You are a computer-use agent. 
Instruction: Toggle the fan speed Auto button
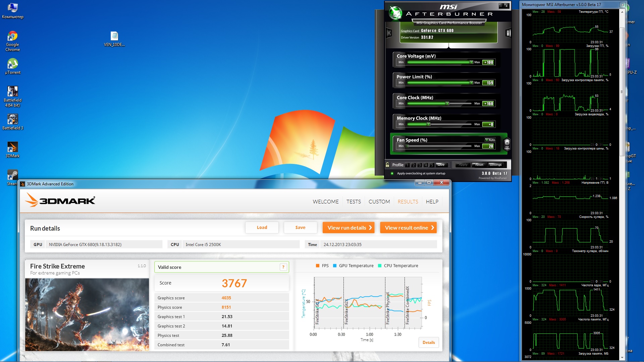pos(490,140)
